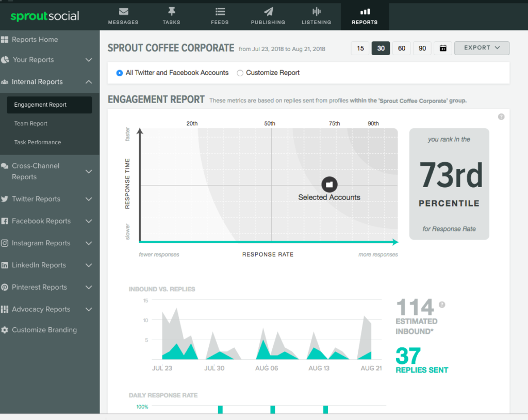The image size is (528, 420).
Task: Set date range to 15 days
Action: point(360,48)
